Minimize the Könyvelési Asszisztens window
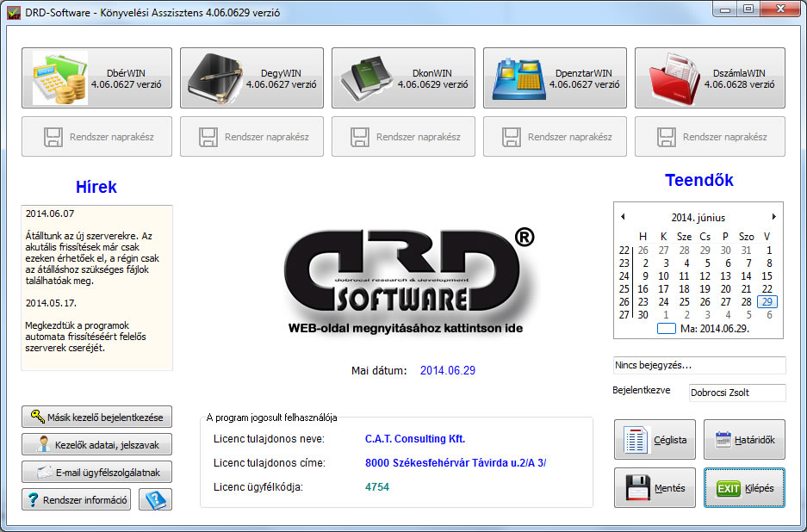Image resolution: width=807 pixels, height=532 pixels. click(725, 9)
